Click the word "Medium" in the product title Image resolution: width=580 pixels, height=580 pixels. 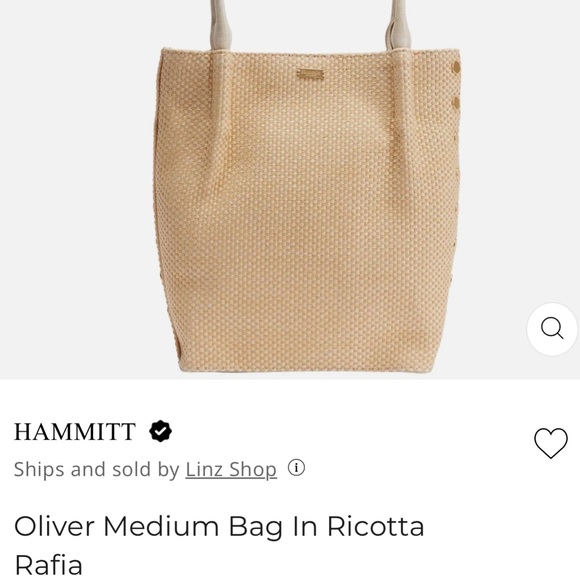161,526
